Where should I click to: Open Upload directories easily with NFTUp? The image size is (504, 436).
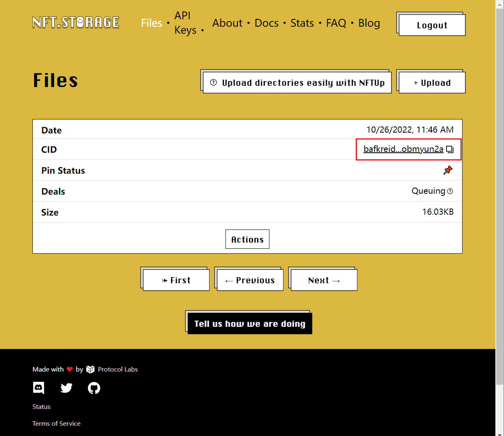click(297, 83)
